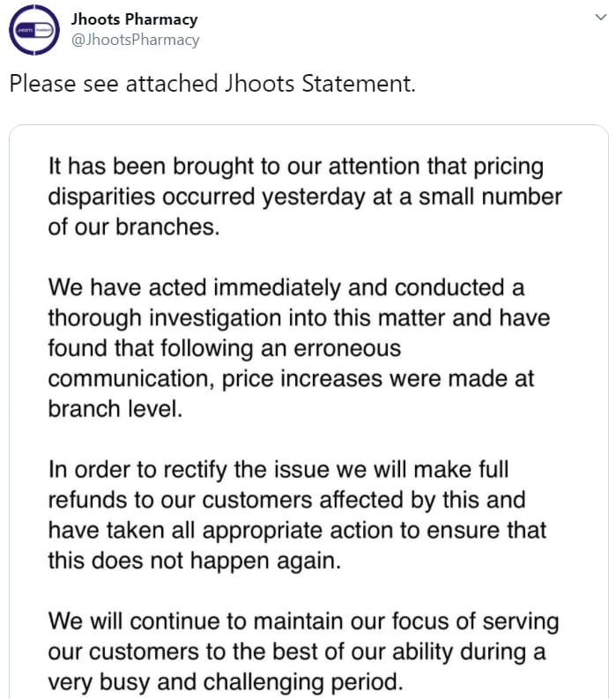This screenshot has height=699, width=616.
Task: Open the Jhoots Pharmacy profile avatar
Action: click(34, 30)
